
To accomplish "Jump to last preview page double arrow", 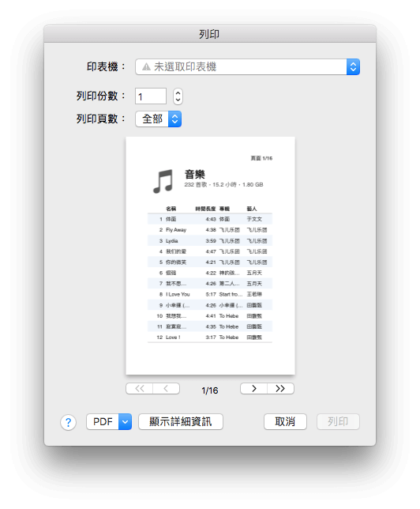I will coord(280,389).
